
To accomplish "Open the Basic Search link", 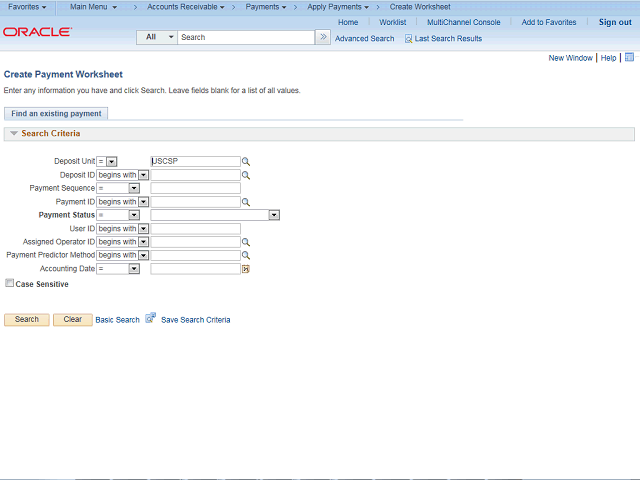I will pyautogui.click(x=118, y=320).
